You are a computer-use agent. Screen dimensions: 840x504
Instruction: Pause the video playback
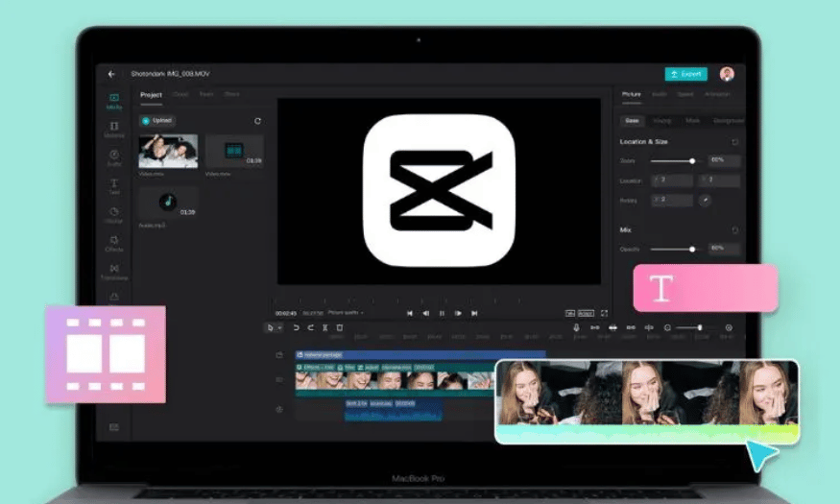tap(442, 313)
